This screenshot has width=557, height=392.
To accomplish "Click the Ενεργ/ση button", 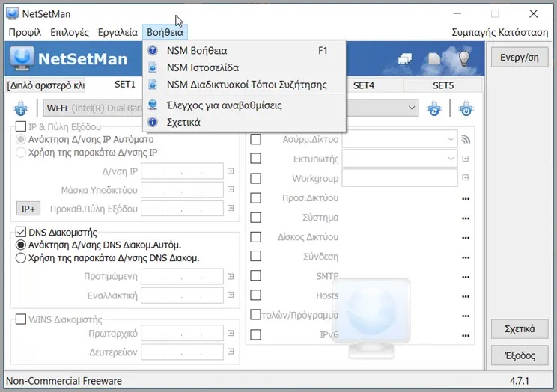I will [x=520, y=57].
